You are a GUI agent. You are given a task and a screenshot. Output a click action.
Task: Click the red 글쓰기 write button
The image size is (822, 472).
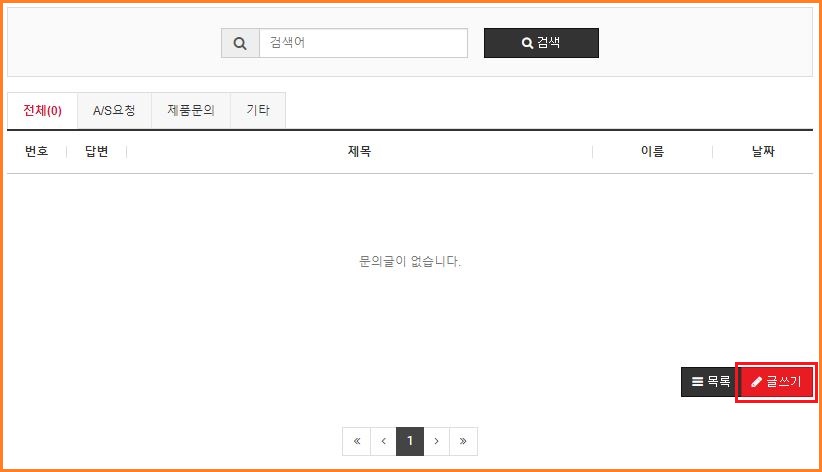coord(776,382)
